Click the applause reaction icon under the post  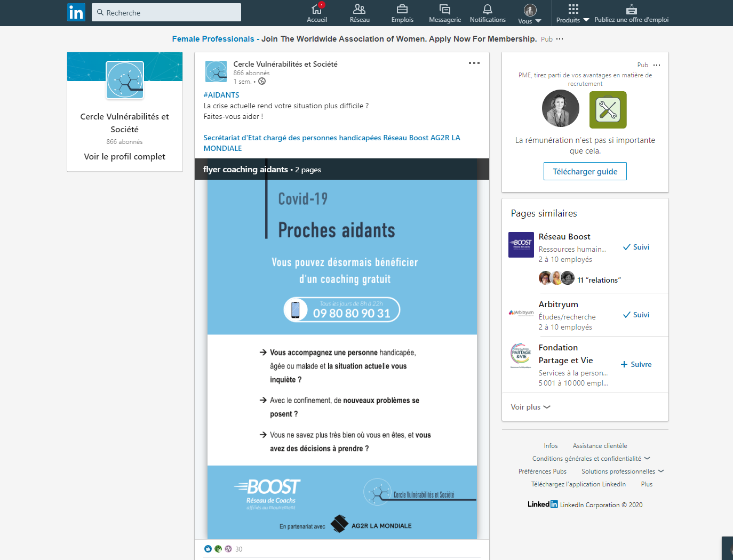point(218,549)
